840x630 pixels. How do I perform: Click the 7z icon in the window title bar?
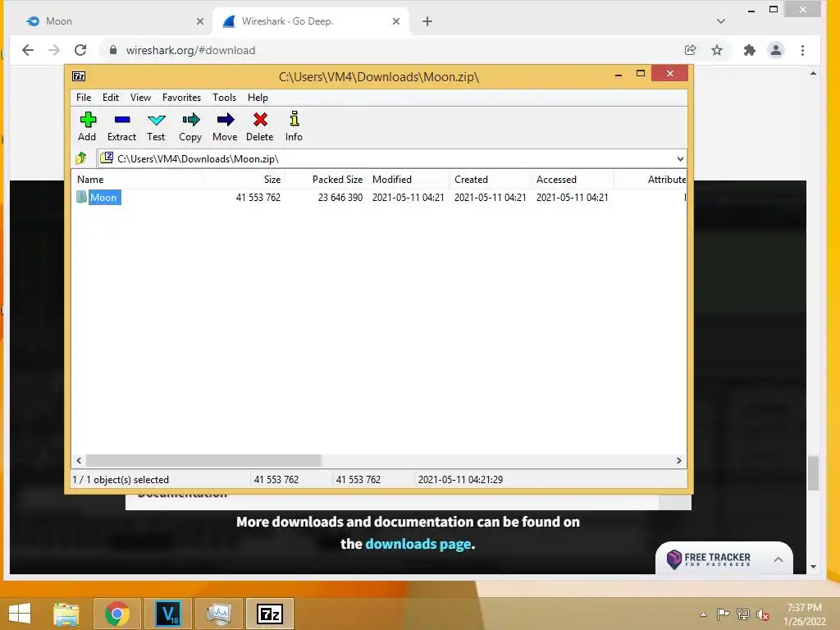[79, 76]
